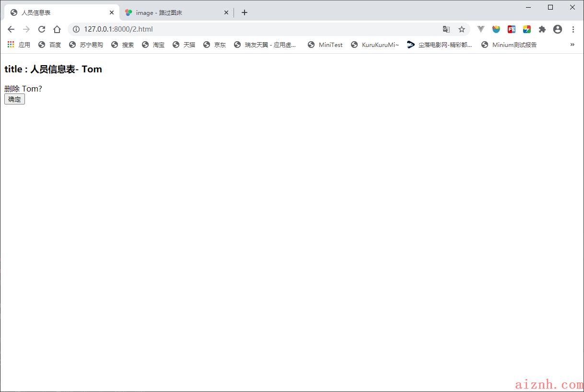Bookmark this page with the star icon

(462, 29)
